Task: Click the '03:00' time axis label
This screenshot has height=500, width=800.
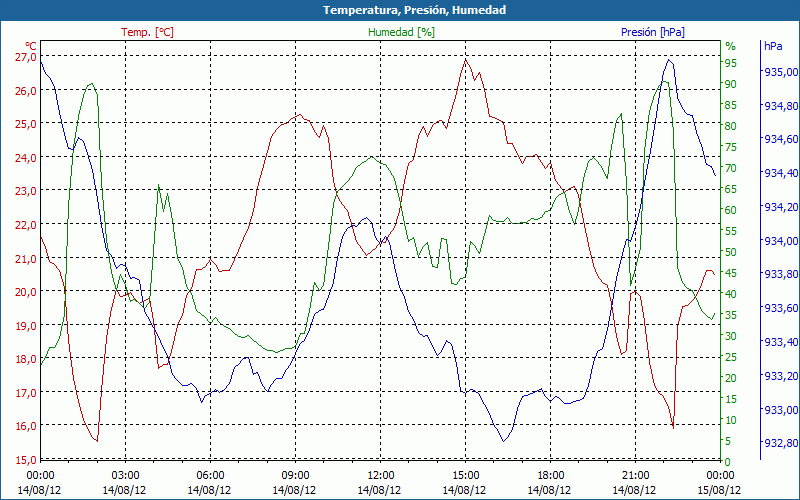Action: tap(125, 476)
